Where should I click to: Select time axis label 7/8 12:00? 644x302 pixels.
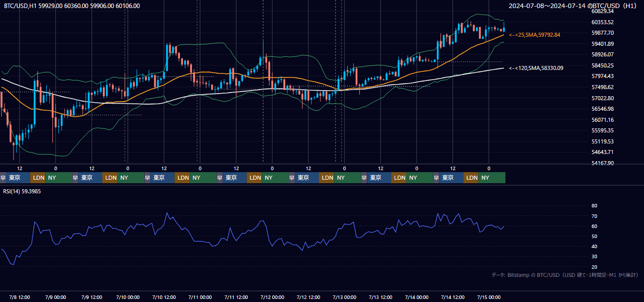[x=20, y=296]
